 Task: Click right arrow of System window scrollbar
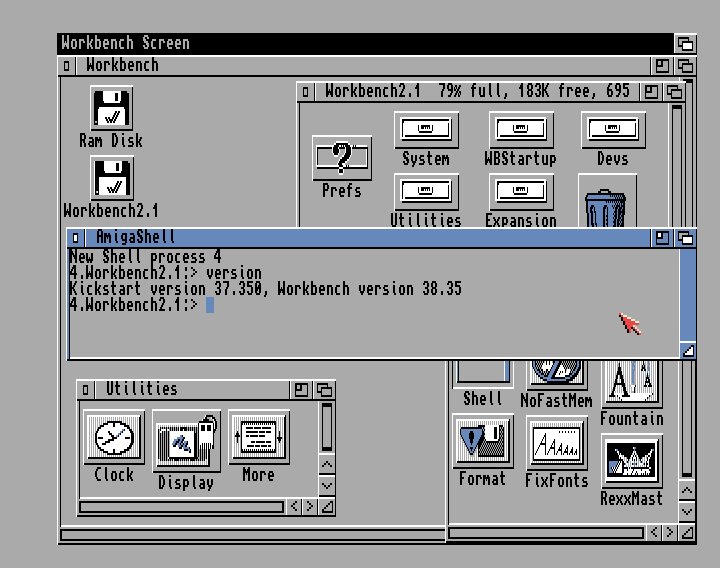(x=670, y=533)
